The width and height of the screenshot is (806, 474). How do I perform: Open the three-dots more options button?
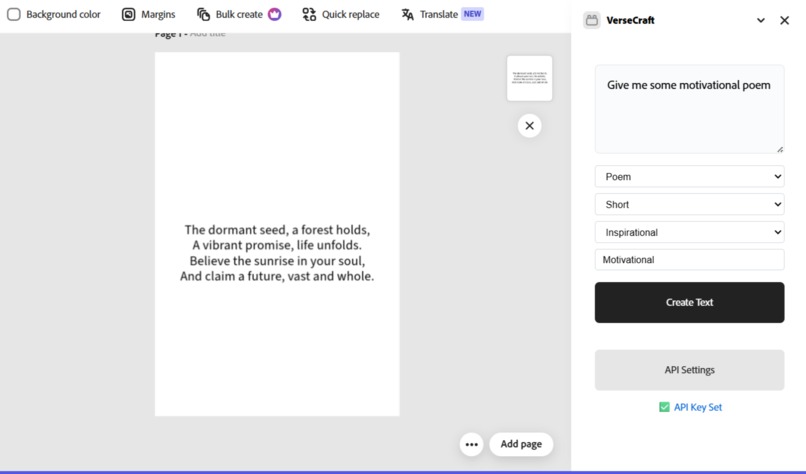471,444
